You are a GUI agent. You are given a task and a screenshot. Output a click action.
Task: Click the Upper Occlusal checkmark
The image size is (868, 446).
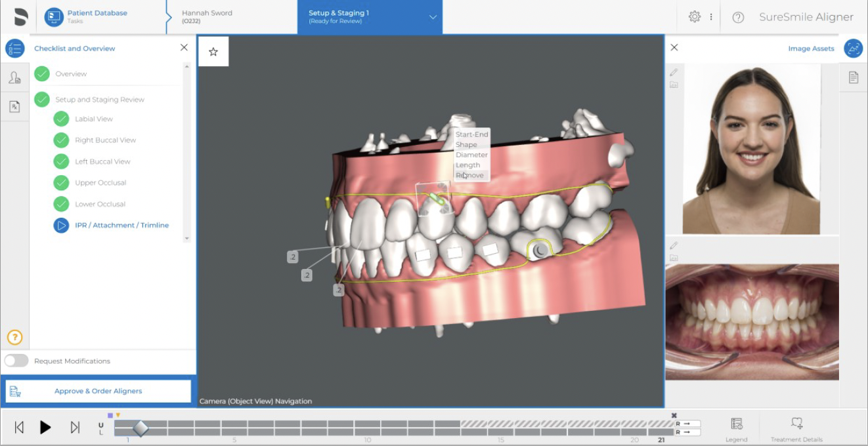61,182
